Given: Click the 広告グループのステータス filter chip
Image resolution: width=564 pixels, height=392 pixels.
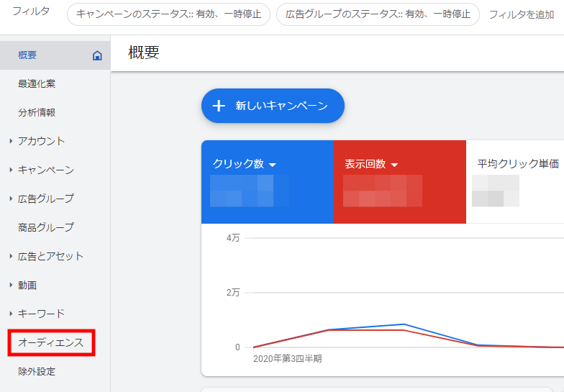Looking at the screenshot, I should tap(378, 14).
